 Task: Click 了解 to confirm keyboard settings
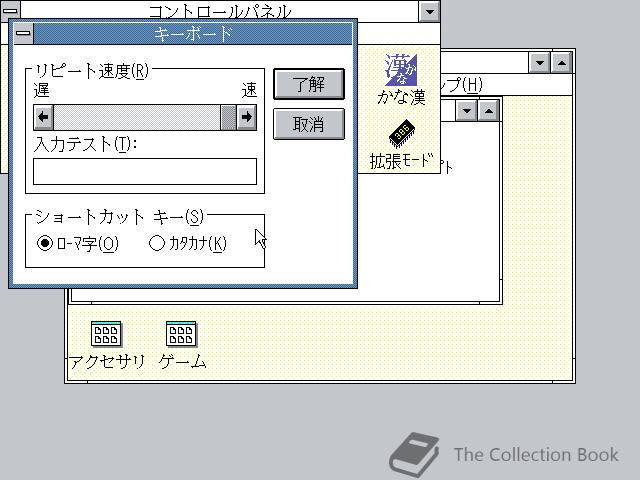coord(309,84)
